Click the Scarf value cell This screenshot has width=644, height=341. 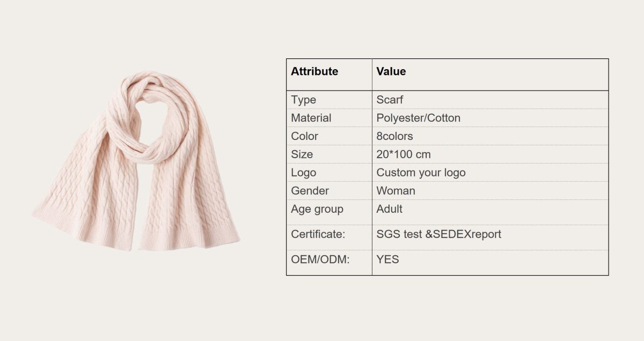(x=390, y=100)
